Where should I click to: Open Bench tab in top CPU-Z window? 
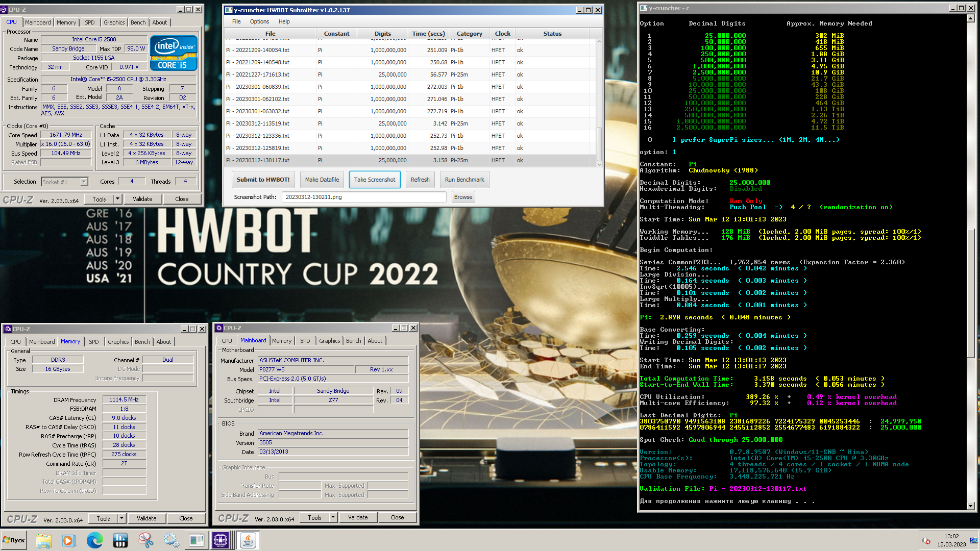(138, 22)
